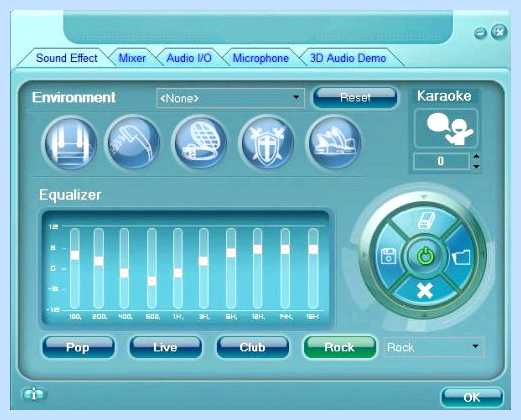Screen dimensions: 521x420
Task: Click the green Rock preset button
Action: point(340,347)
